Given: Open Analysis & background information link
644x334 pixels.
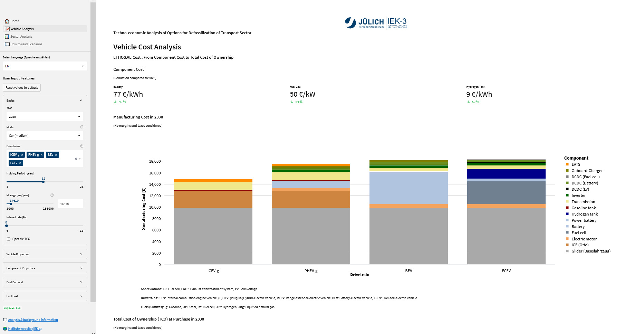Looking at the screenshot, I should pos(33,320).
